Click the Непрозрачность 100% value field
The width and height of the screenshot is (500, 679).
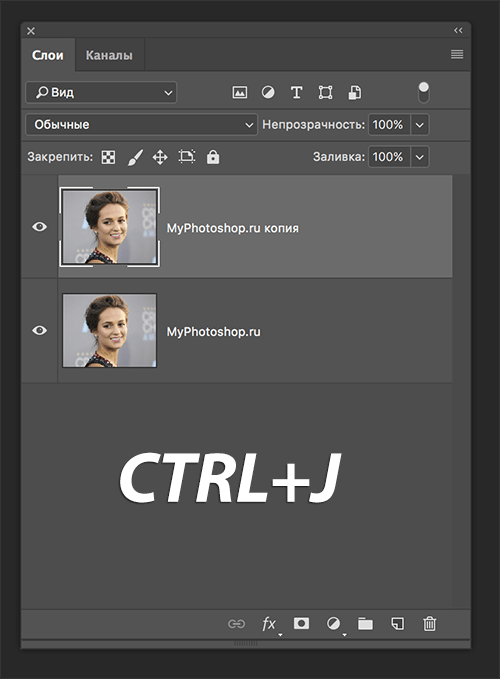[389, 125]
